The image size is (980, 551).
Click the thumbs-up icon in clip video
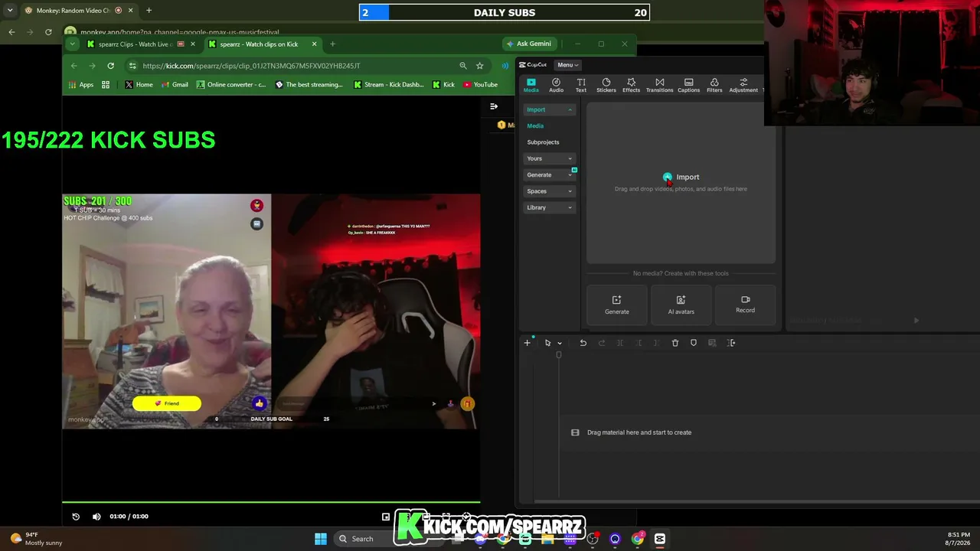pyautogui.click(x=259, y=403)
